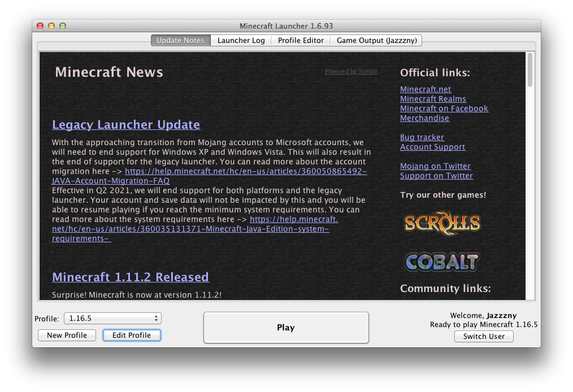
Task: Visit Mojang on Twitter link
Action: [435, 166]
